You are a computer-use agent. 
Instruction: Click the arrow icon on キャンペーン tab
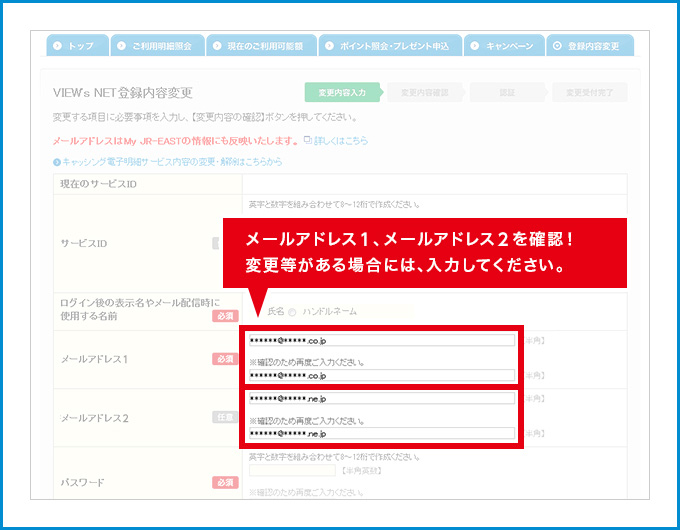[x=474, y=46]
